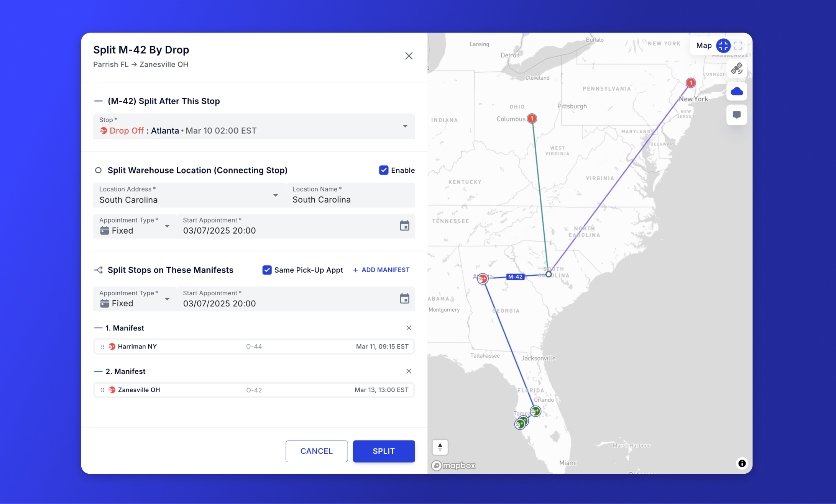Open map comments chat icon
The width and height of the screenshot is (836, 504).
tap(736, 115)
